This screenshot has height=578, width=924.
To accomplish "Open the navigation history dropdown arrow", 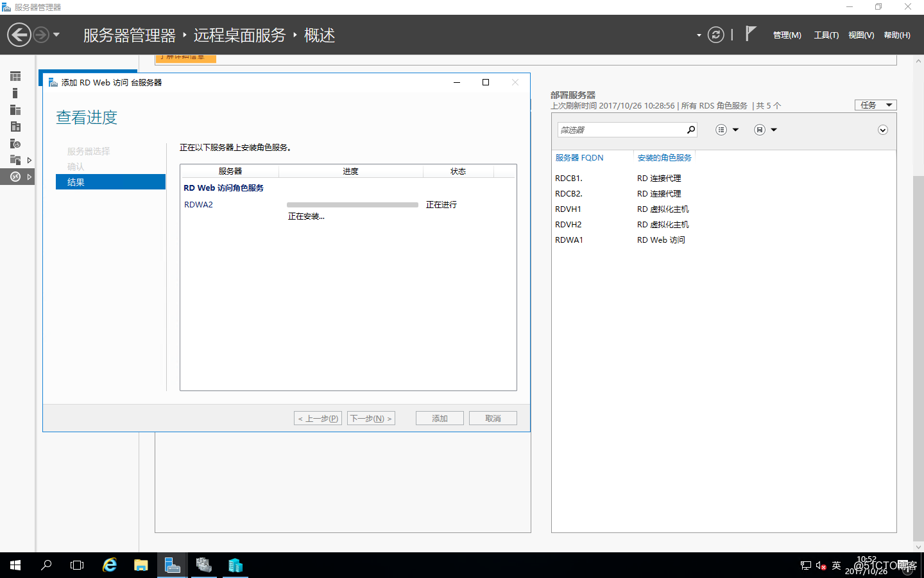I will (56, 35).
